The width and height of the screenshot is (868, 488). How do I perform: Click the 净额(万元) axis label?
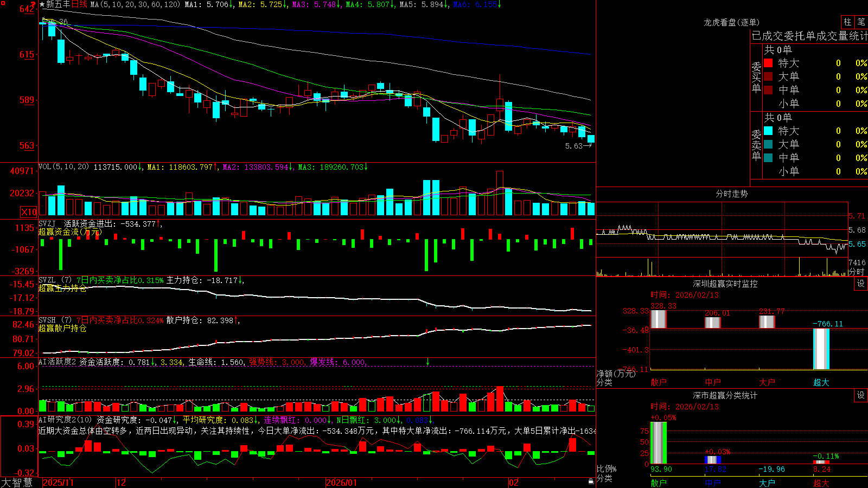click(x=616, y=374)
